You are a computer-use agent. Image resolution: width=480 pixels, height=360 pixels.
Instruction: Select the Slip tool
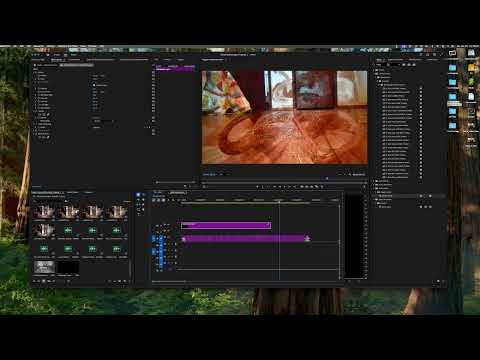[138, 205]
